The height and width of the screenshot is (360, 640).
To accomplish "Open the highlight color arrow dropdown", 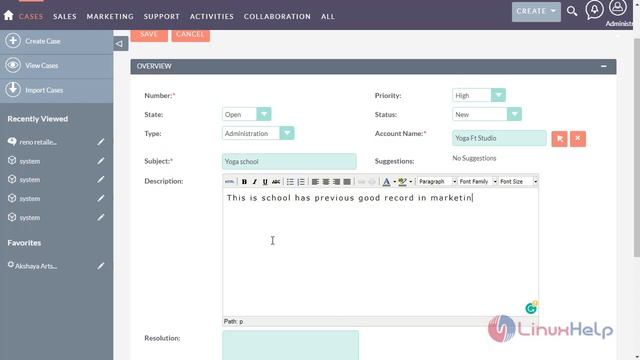I will 410,182.
